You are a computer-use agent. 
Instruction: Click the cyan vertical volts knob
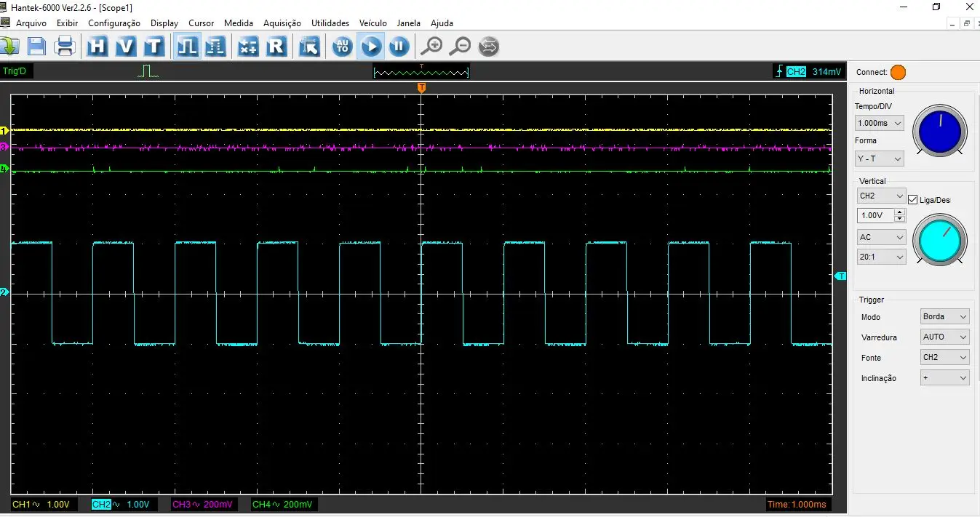(941, 240)
